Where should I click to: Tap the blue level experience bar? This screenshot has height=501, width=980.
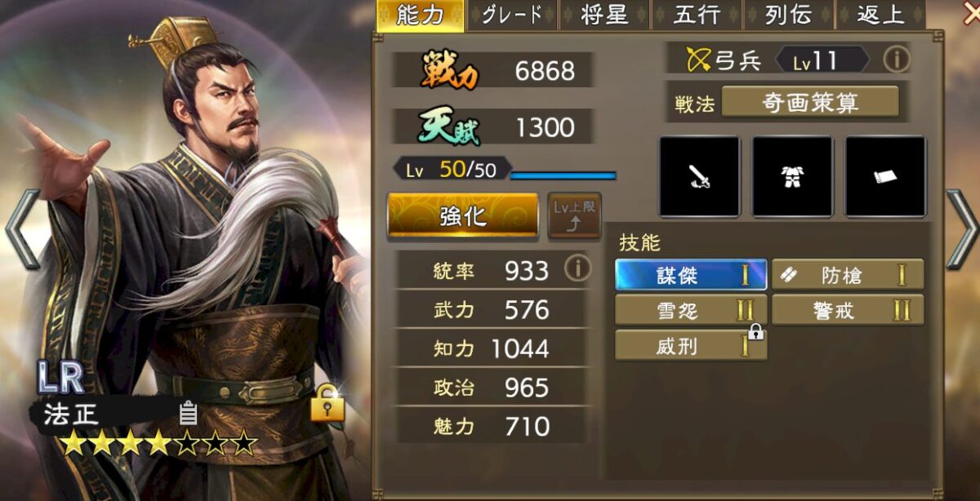(x=563, y=175)
